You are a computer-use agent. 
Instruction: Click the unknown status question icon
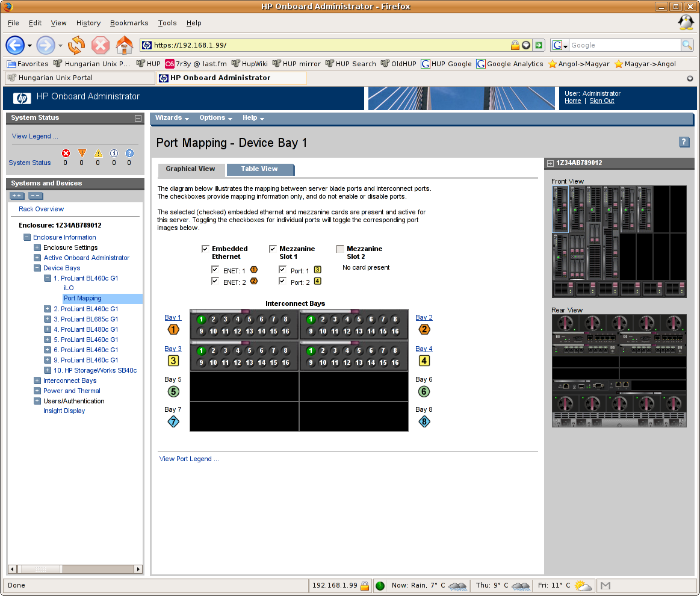[x=129, y=153]
